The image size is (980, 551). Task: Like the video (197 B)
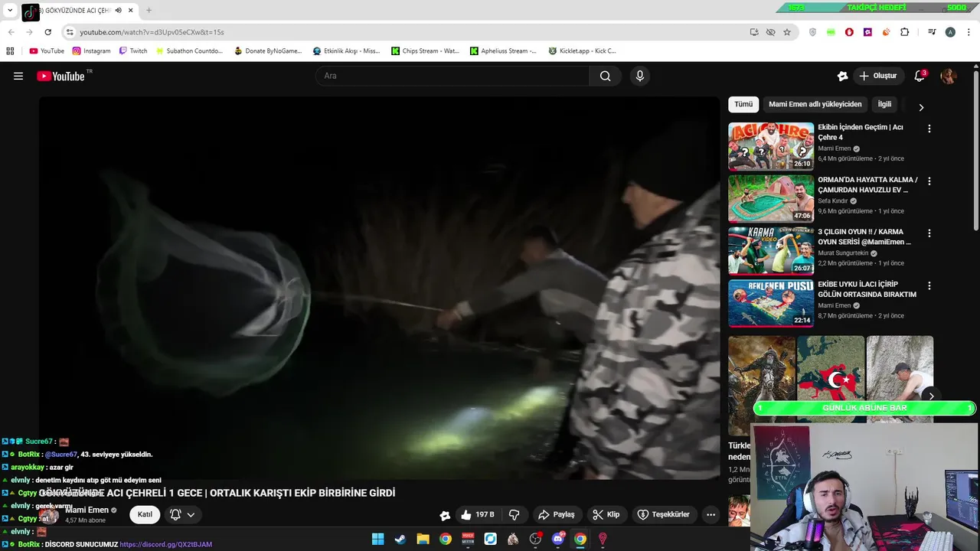click(x=477, y=514)
